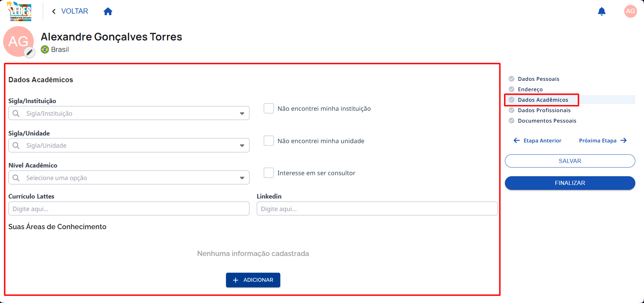Image resolution: width=644 pixels, height=303 pixels.
Task: Click the back chevron next to VOLTAR
Action: (54, 11)
